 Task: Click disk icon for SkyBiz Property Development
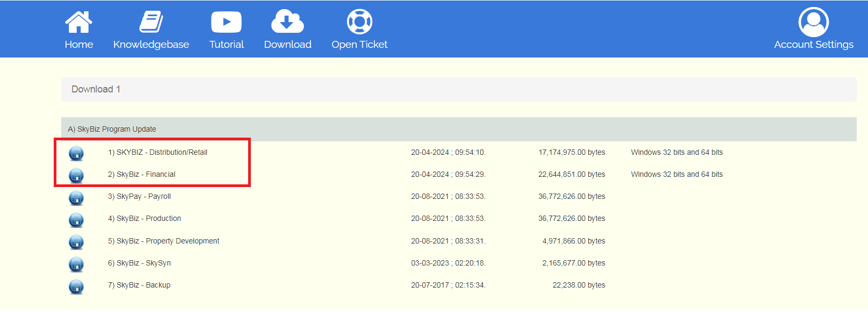click(x=76, y=242)
